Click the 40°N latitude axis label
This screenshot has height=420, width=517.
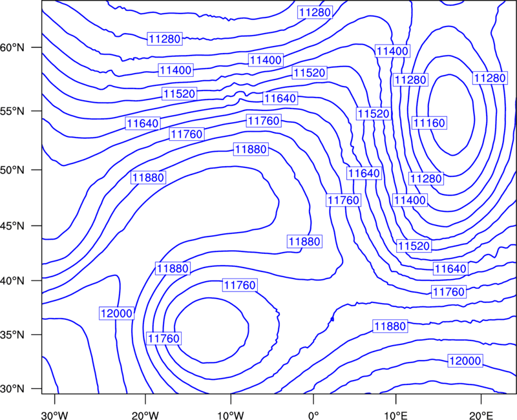(12, 281)
